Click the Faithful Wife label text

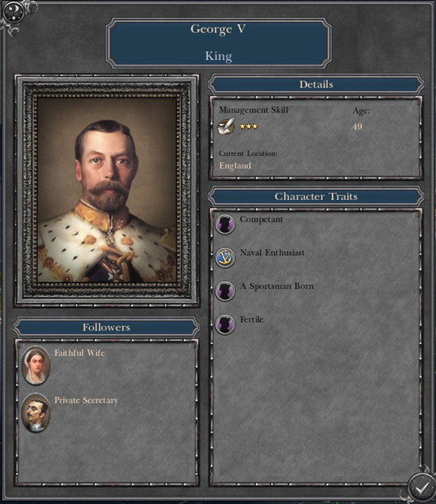(x=79, y=353)
